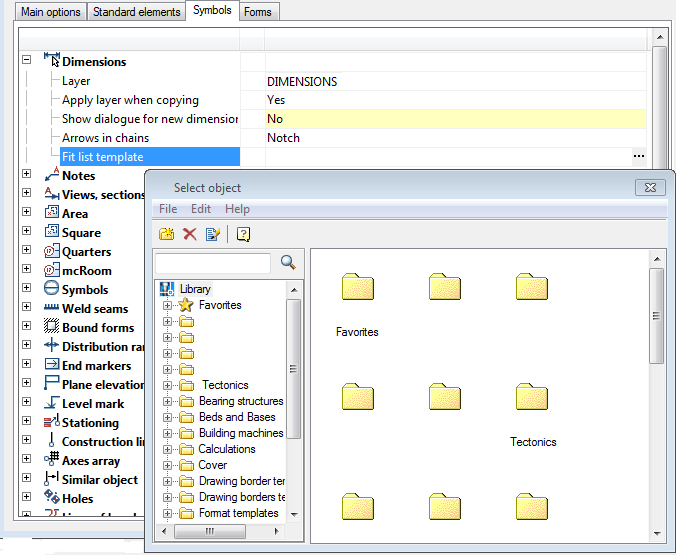The height and width of the screenshot is (555, 676).
Task: Click the red X delete icon
Action: 189,234
